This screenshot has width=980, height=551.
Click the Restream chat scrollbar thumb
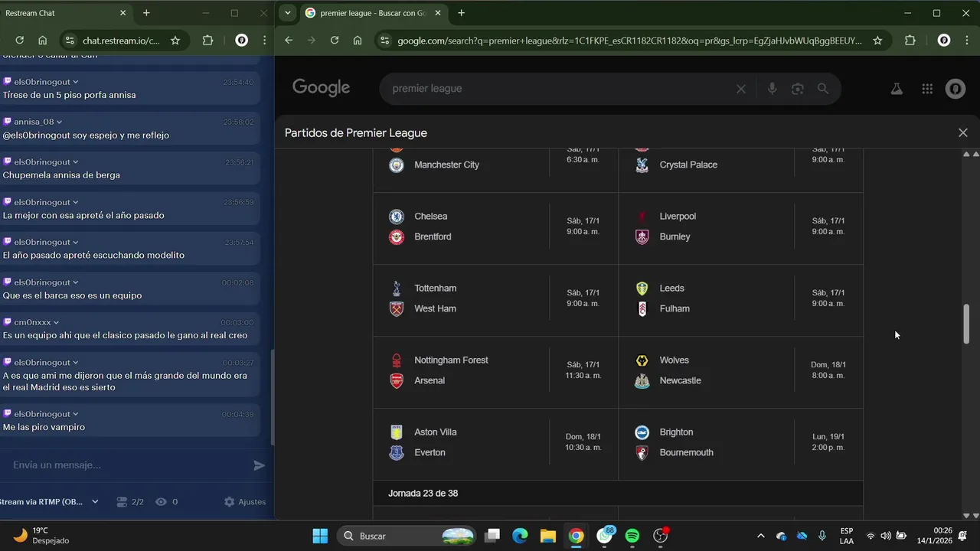coord(273,397)
